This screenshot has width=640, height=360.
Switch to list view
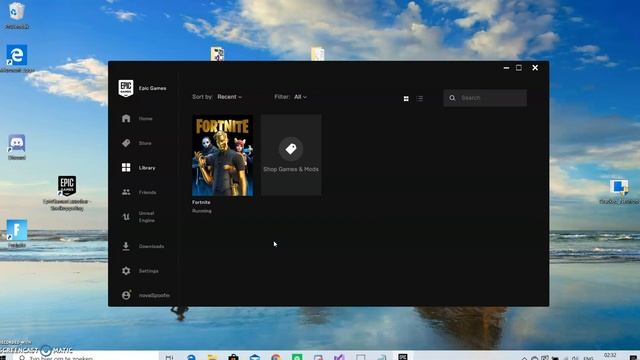click(x=420, y=98)
